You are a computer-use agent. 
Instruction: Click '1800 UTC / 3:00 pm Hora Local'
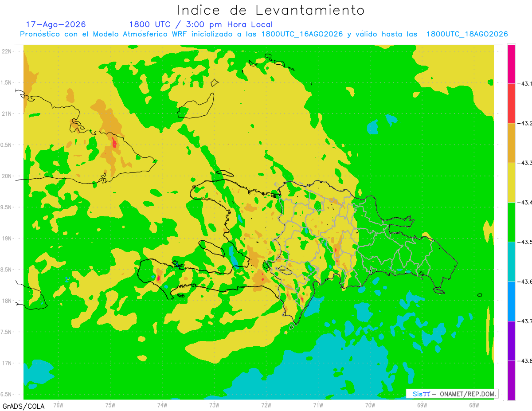pyautogui.click(x=201, y=24)
